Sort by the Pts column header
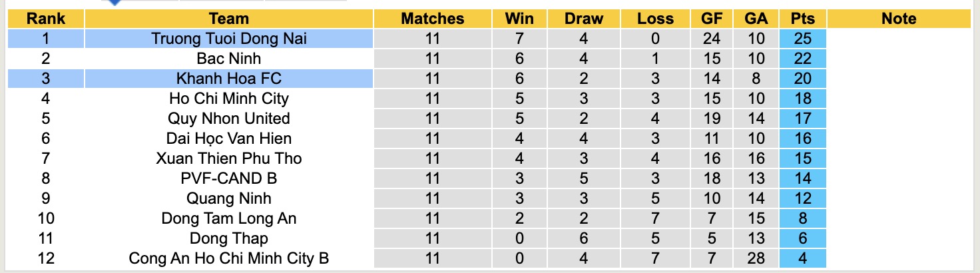Image resolution: width=980 pixels, height=273 pixels. pos(803,19)
